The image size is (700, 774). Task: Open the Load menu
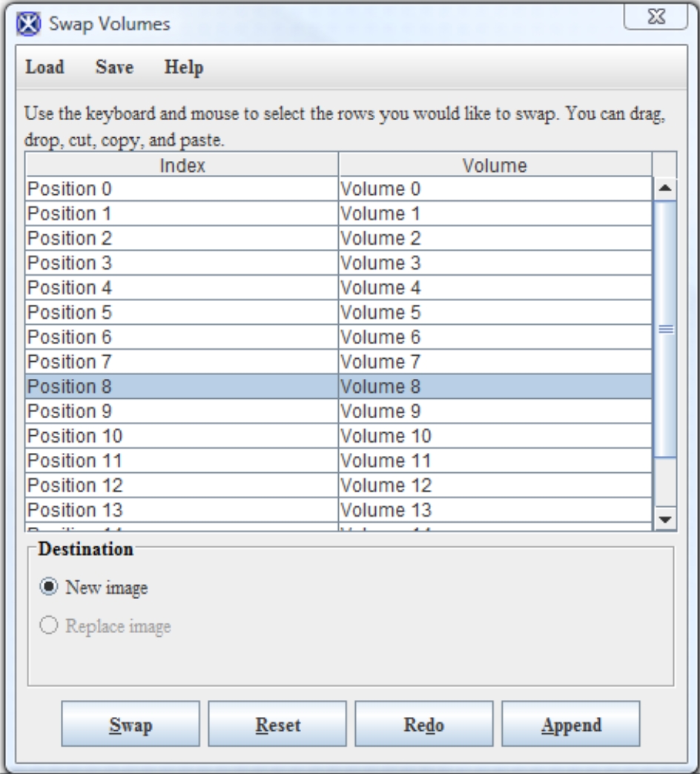click(x=44, y=68)
